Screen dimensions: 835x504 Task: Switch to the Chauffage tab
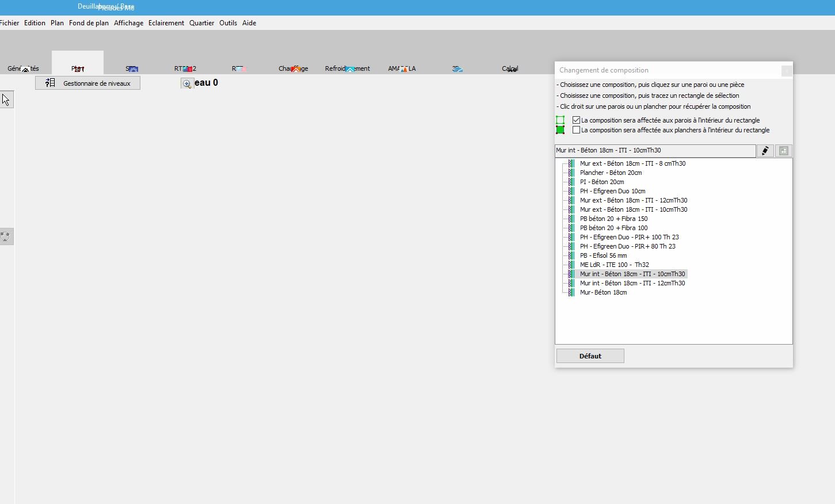click(x=293, y=68)
